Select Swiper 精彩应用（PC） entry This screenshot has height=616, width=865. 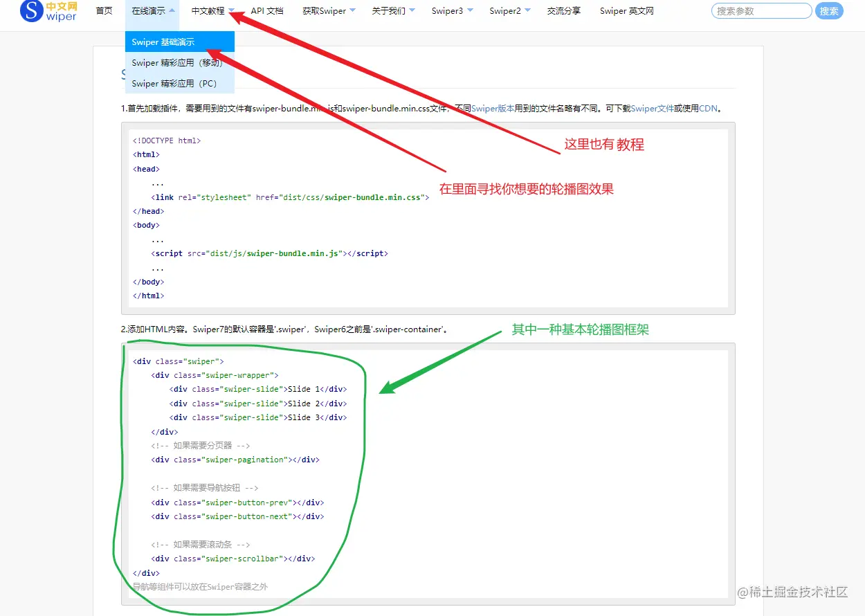180,83
